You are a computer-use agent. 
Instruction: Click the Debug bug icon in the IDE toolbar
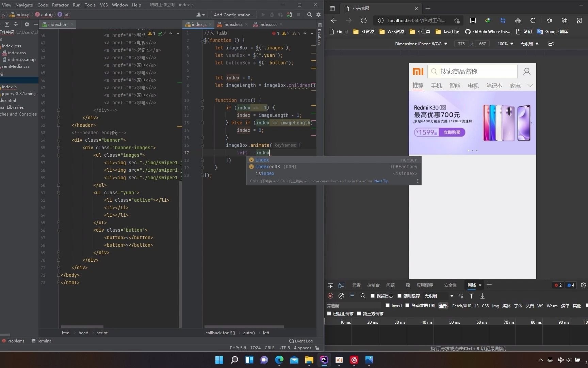(272, 15)
